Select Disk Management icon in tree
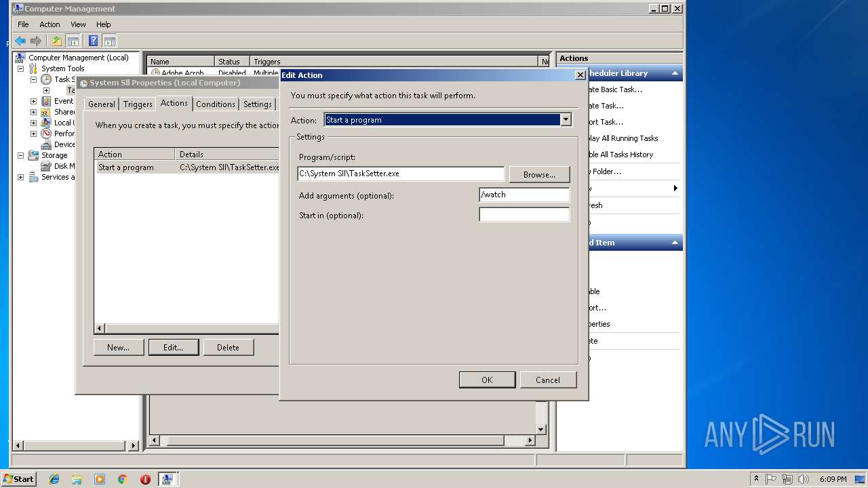868x488 pixels. pyautogui.click(x=46, y=166)
